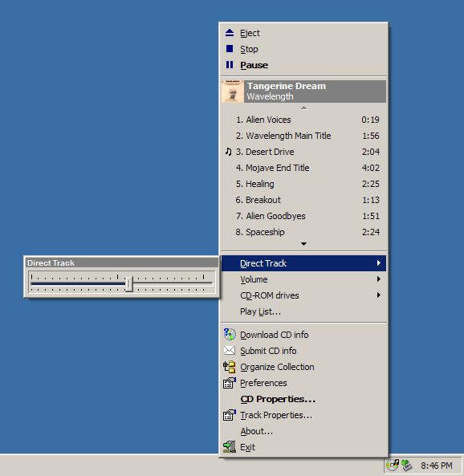Click the Preferences notepad icon
The image size is (464, 476).
[230, 383]
